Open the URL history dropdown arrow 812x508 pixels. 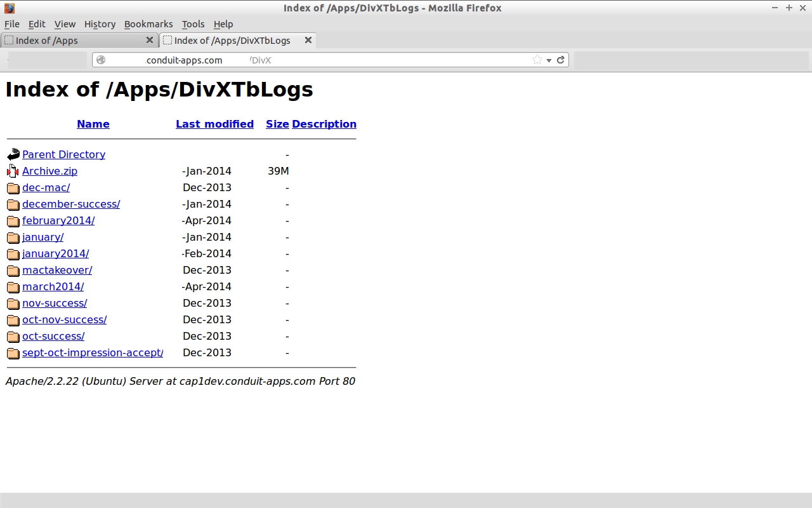[x=549, y=60]
